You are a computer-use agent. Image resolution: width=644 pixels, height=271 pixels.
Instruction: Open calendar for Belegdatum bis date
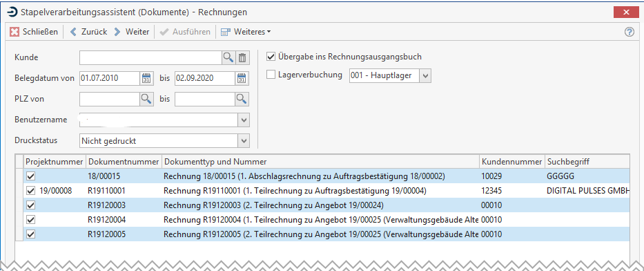pyautogui.click(x=242, y=78)
